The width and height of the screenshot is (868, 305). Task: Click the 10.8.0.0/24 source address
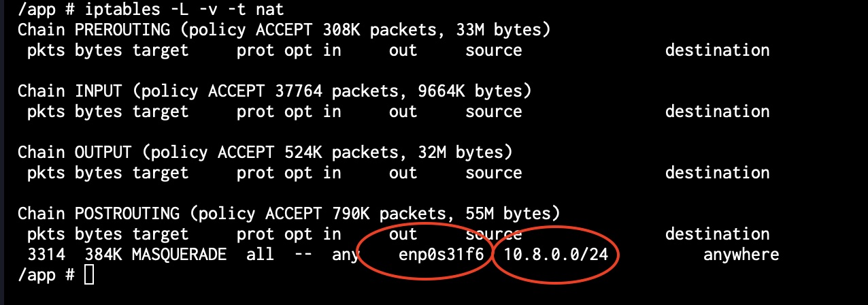click(555, 255)
